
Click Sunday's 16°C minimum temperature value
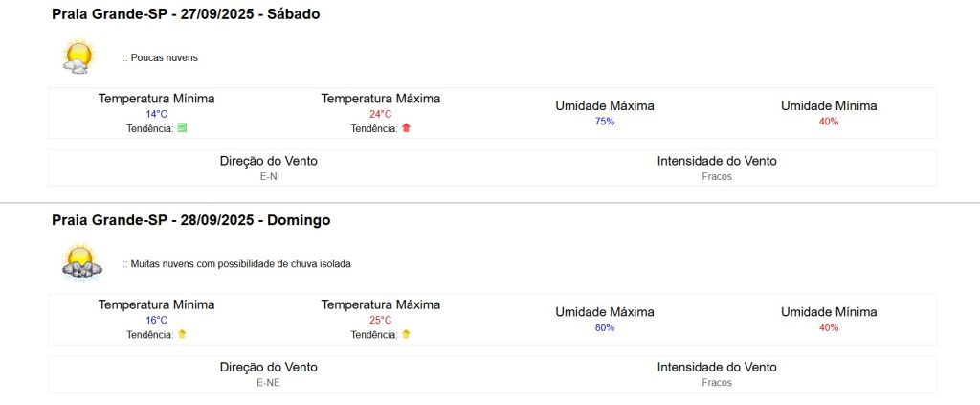pyautogui.click(x=156, y=320)
